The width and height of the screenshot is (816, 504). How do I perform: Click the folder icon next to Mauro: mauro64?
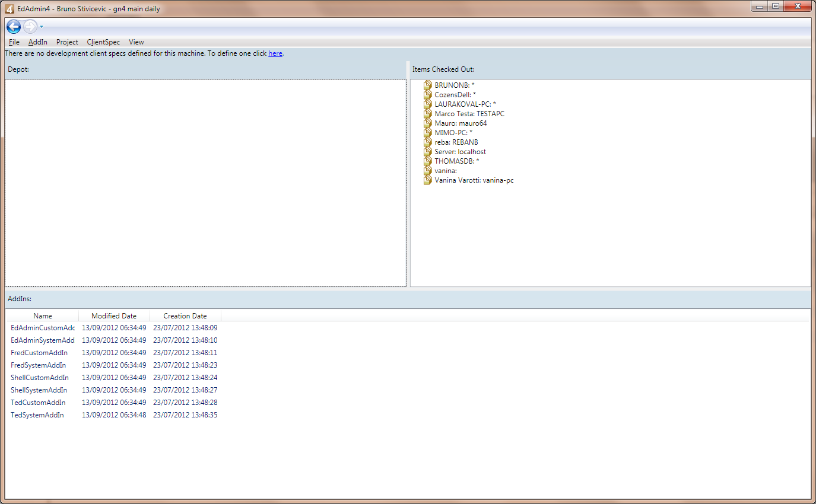(x=428, y=123)
